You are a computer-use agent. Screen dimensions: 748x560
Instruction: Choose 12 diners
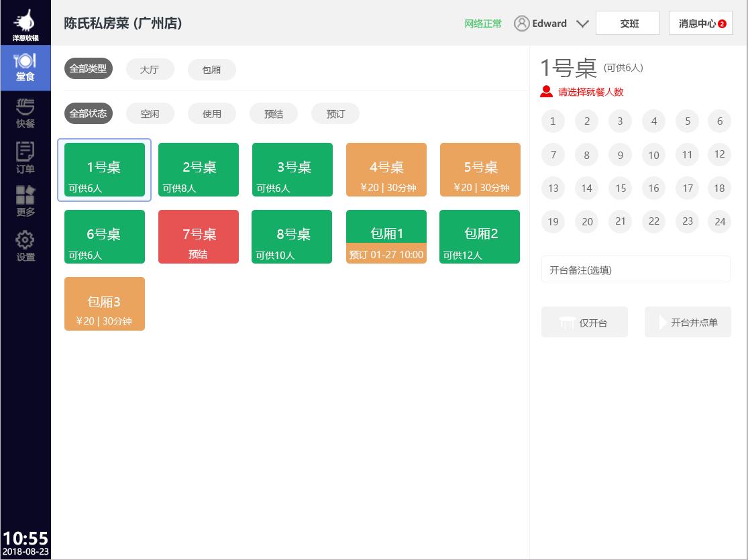click(x=720, y=154)
